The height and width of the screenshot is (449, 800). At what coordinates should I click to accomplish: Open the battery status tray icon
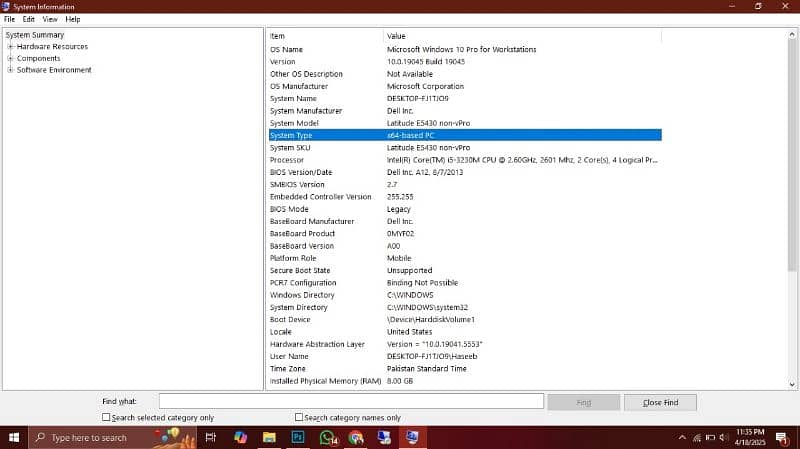[710, 437]
